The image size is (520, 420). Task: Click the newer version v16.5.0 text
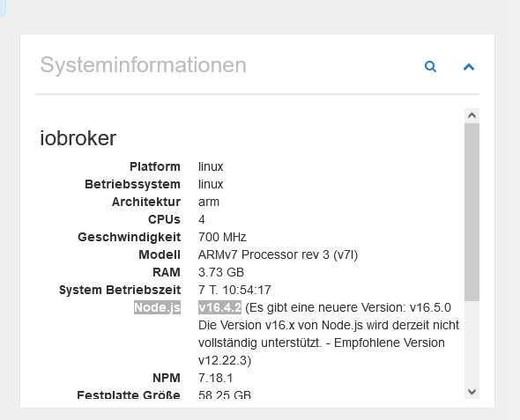pyautogui.click(x=430, y=307)
